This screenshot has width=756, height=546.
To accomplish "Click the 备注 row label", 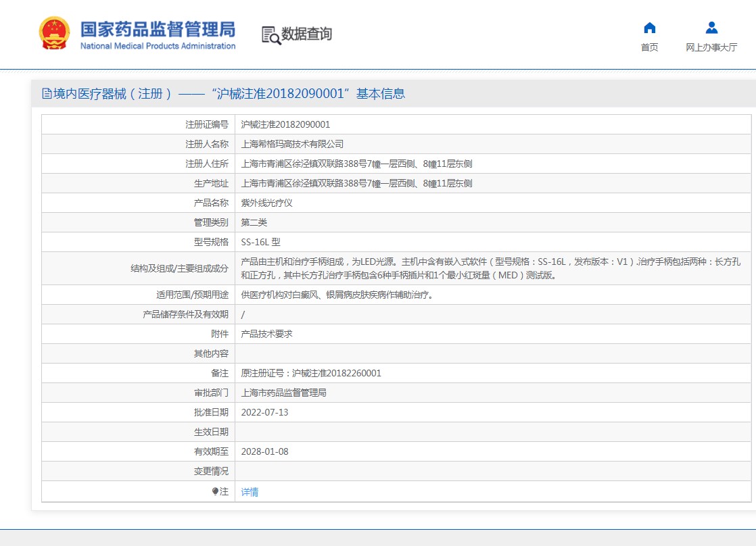I will tap(220, 374).
